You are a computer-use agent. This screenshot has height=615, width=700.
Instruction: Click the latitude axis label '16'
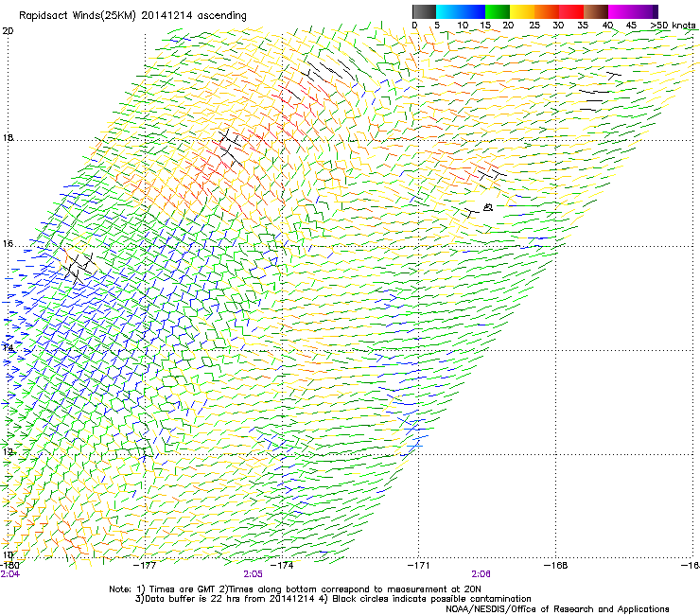click(x=8, y=244)
